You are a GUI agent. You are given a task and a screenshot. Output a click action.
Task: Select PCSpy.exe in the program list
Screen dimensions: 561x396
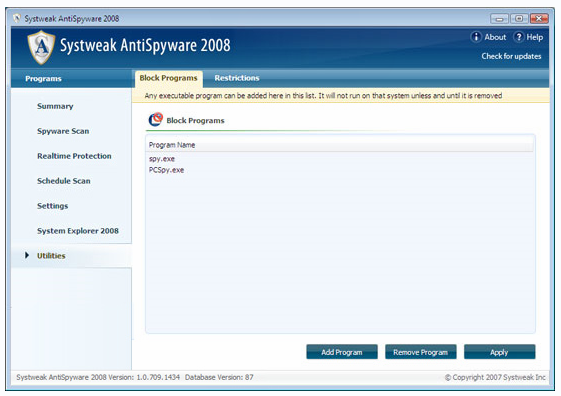[166, 170]
